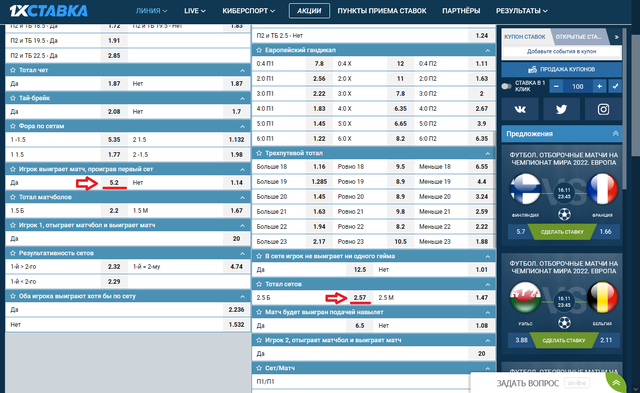Star the Трехпутевой тотал market

pos(259,153)
